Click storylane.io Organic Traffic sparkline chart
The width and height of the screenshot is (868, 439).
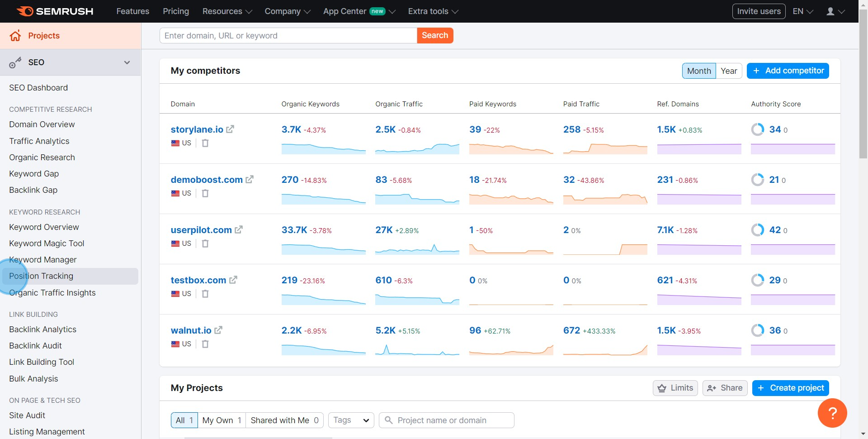click(417, 148)
